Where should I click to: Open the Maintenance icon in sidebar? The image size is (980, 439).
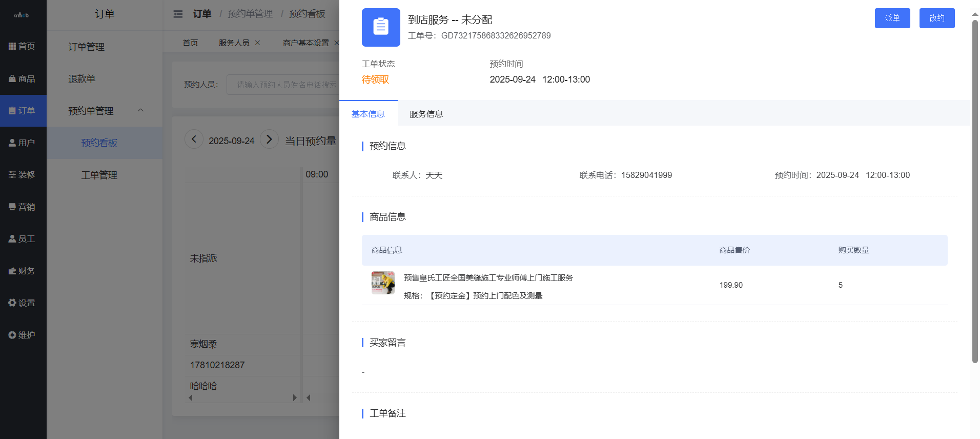tap(12, 335)
